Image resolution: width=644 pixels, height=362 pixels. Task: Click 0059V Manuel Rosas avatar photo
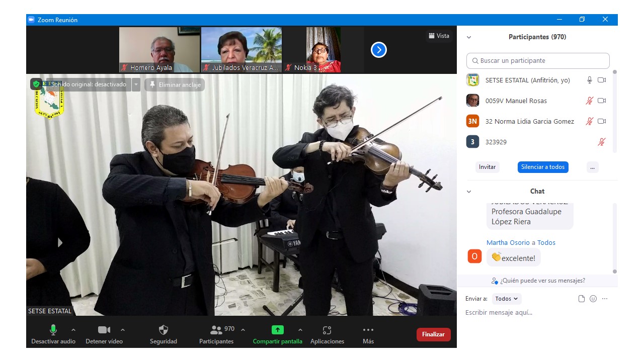coord(472,101)
